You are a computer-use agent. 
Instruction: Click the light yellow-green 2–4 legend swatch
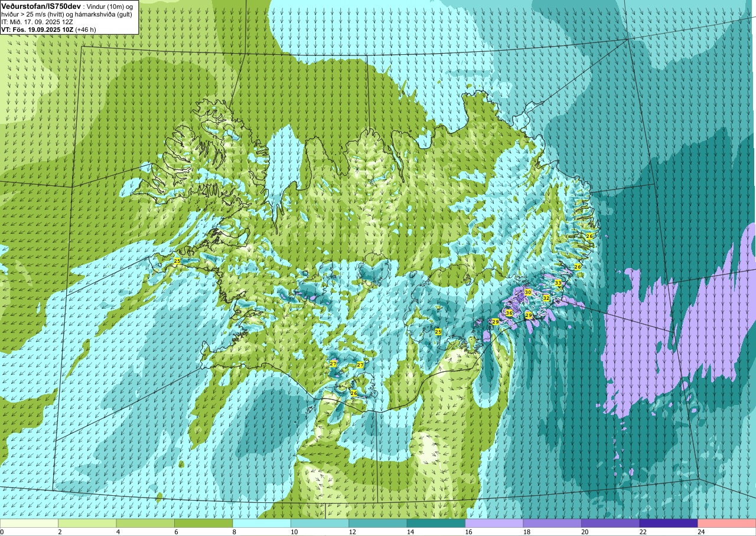[x=87, y=523]
